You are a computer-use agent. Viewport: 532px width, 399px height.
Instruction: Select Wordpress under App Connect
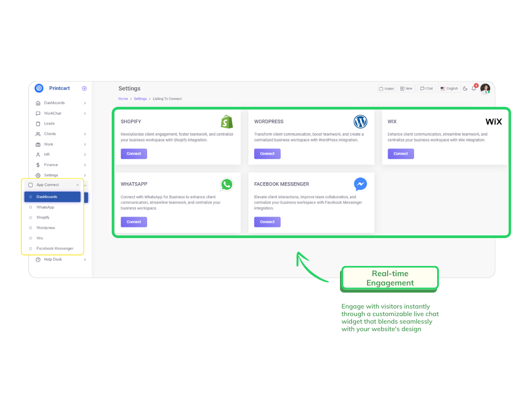46,228
